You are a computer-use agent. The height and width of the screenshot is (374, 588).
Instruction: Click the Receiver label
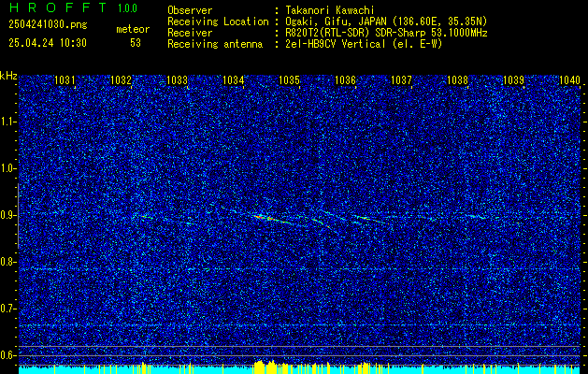pos(190,33)
